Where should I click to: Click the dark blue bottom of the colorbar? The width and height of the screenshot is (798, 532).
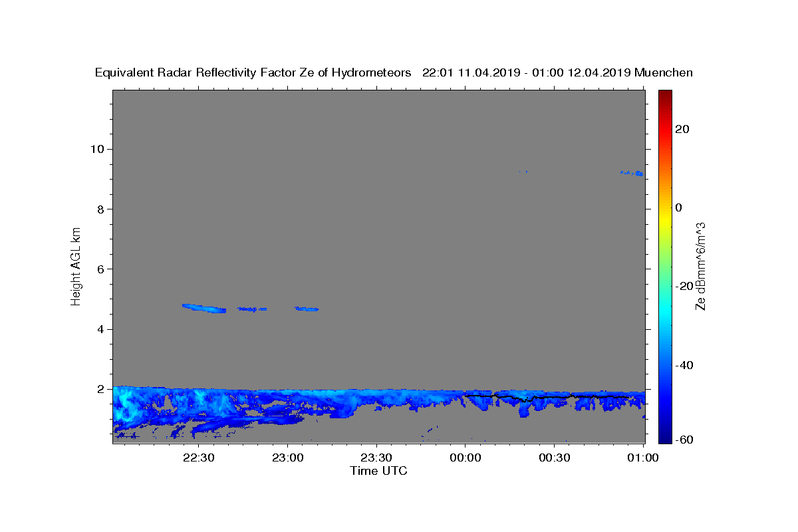tap(665, 436)
